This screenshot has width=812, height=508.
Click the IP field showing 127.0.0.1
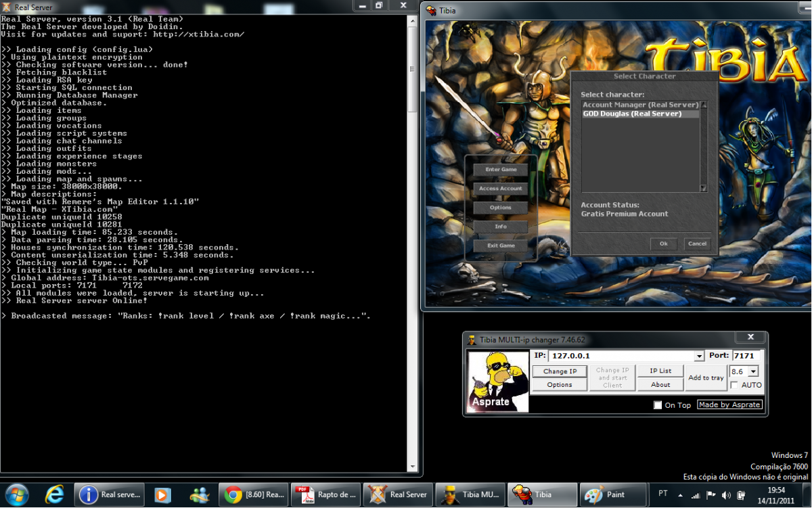tap(621, 356)
